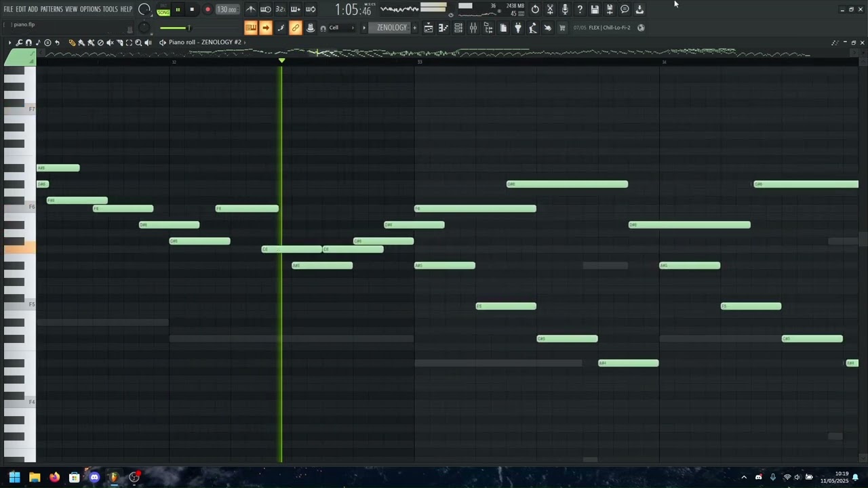Open the Browser view icon

coord(488,28)
